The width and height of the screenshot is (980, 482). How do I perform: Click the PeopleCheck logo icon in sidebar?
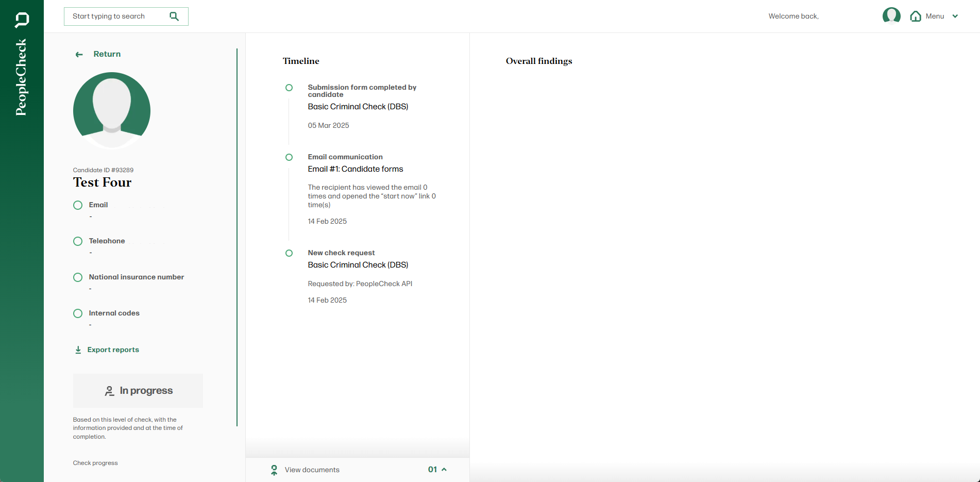pyautogui.click(x=22, y=20)
